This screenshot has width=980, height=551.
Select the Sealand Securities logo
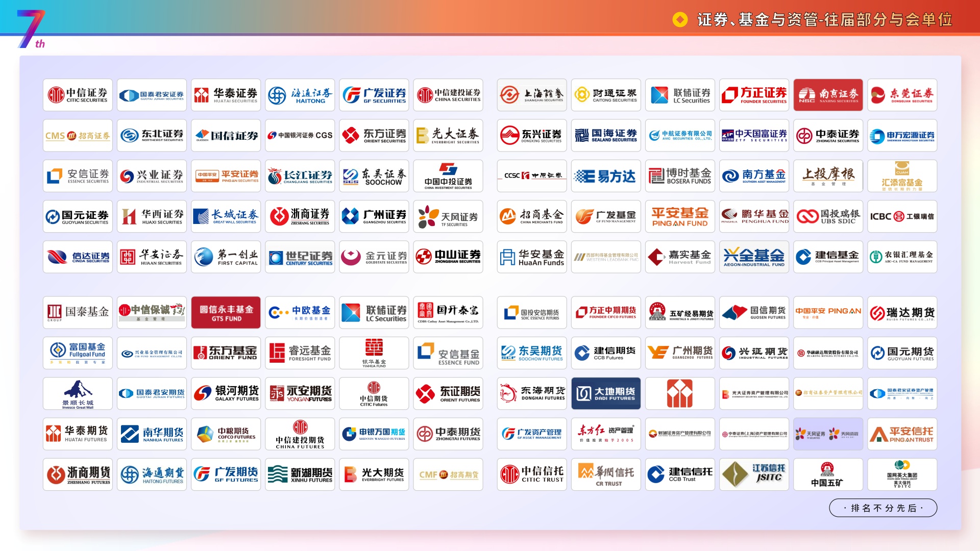[606, 135]
